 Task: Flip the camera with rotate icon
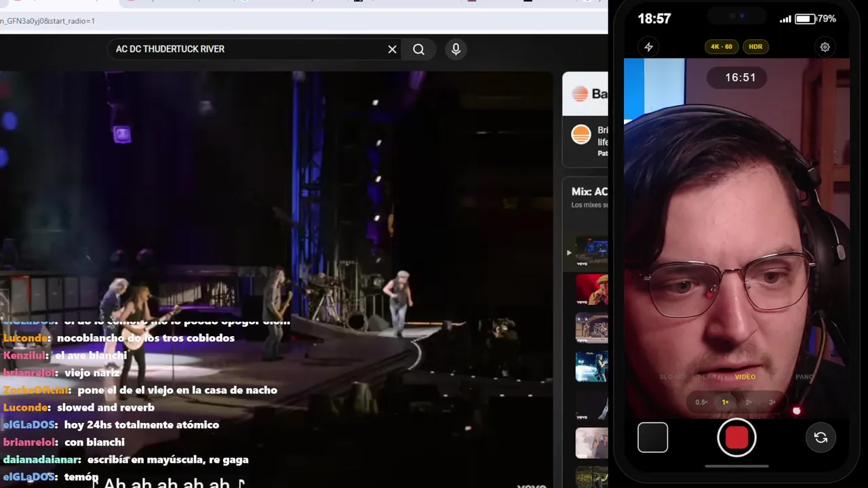pyautogui.click(x=821, y=438)
